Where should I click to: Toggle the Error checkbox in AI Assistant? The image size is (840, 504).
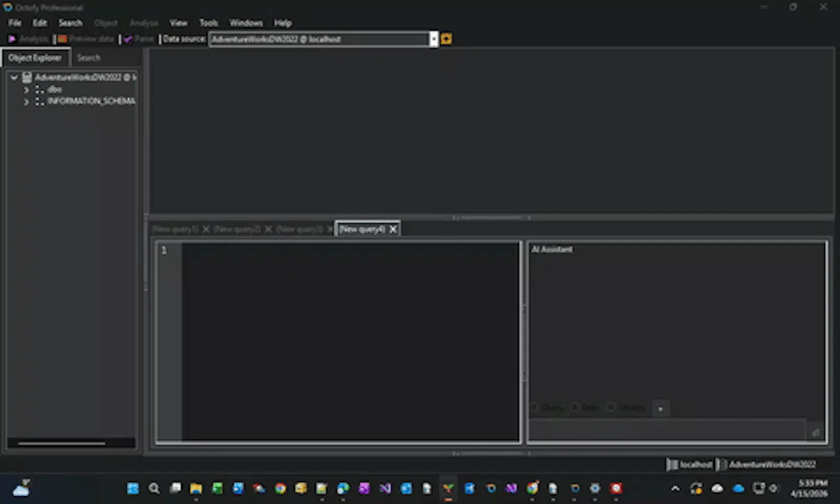pyautogui.click(x=575, y=407)
